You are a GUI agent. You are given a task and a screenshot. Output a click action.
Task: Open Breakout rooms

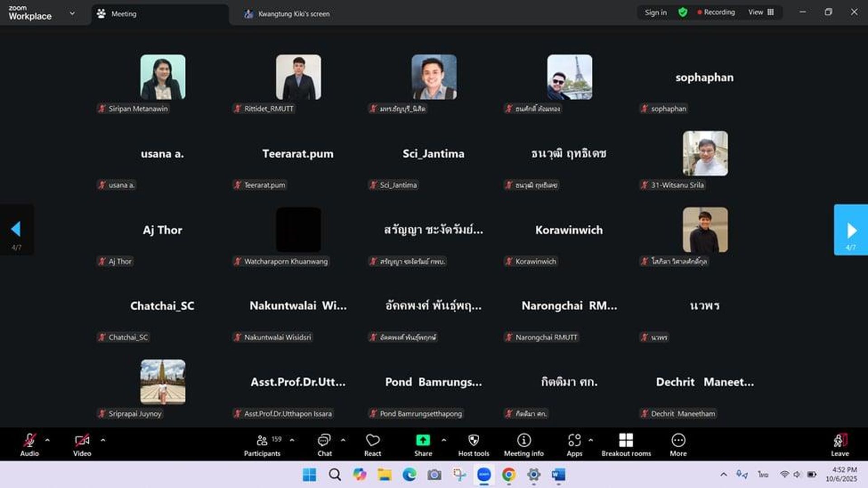pos(626,445)
